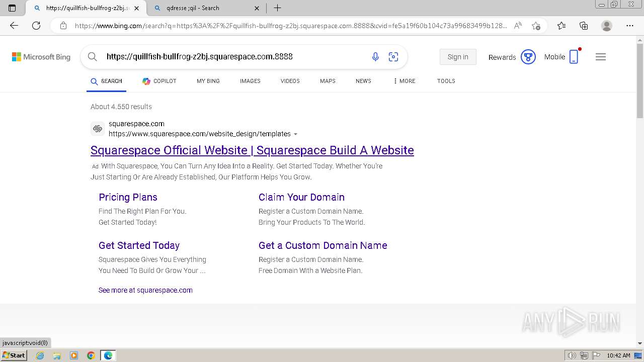Open the TOOLS filter option
Viewport: 644px width, 362px height.
pyautogui.click(x=446, y=81)
